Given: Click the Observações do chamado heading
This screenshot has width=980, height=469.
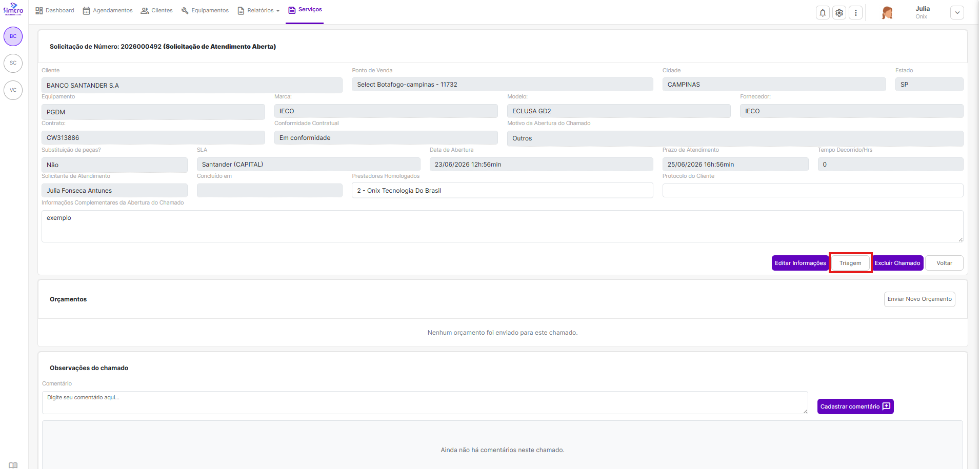Looking at the screenshot, I should (x=89, y=368).
